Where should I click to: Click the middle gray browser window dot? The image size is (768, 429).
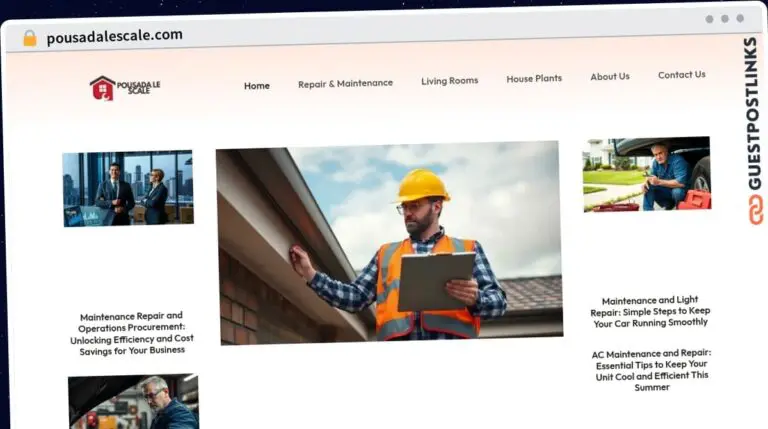tap(724, 19)
